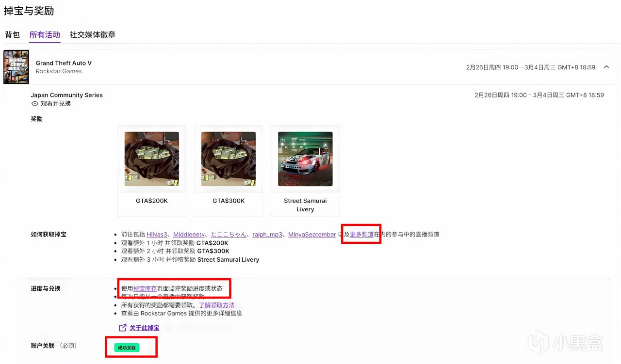Open the 关于此掉宝 link
Viewport: 621px width, 364px height.
144,328
